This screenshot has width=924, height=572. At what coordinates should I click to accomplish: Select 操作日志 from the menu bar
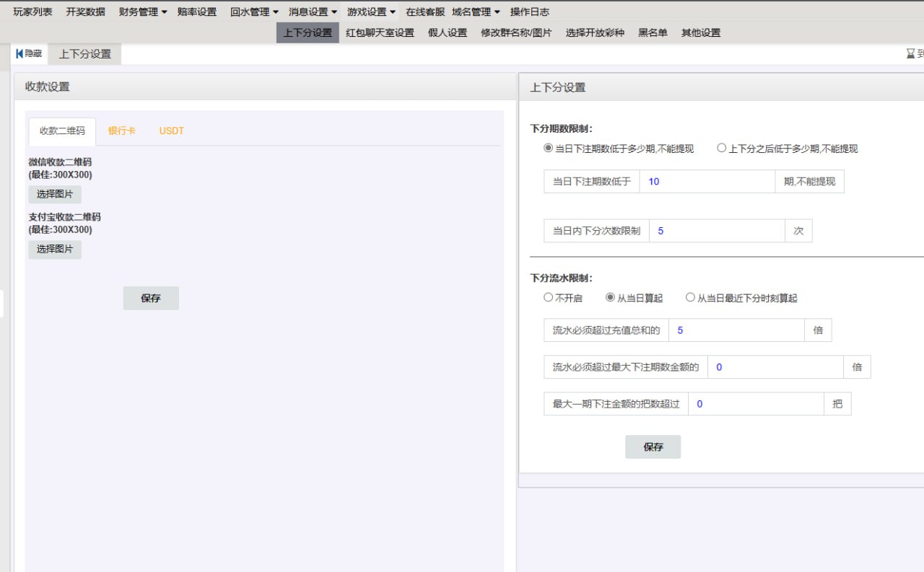click(x=530, y=11)
